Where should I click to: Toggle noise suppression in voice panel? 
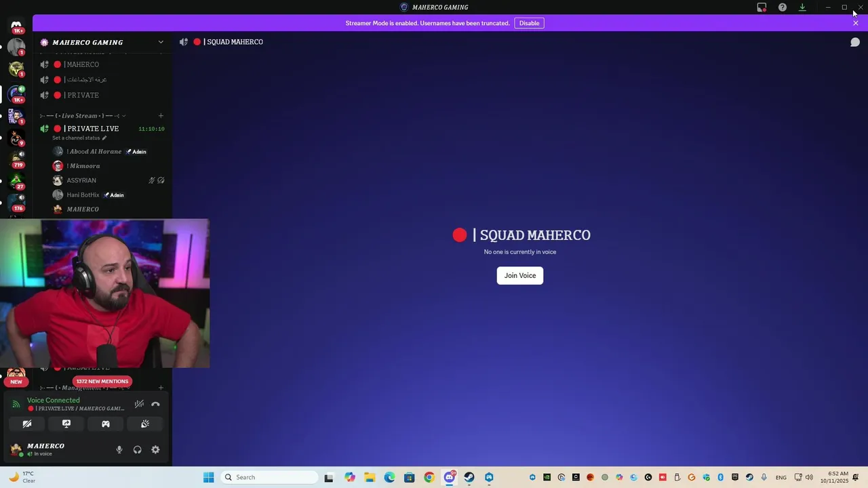coord(139,404)
